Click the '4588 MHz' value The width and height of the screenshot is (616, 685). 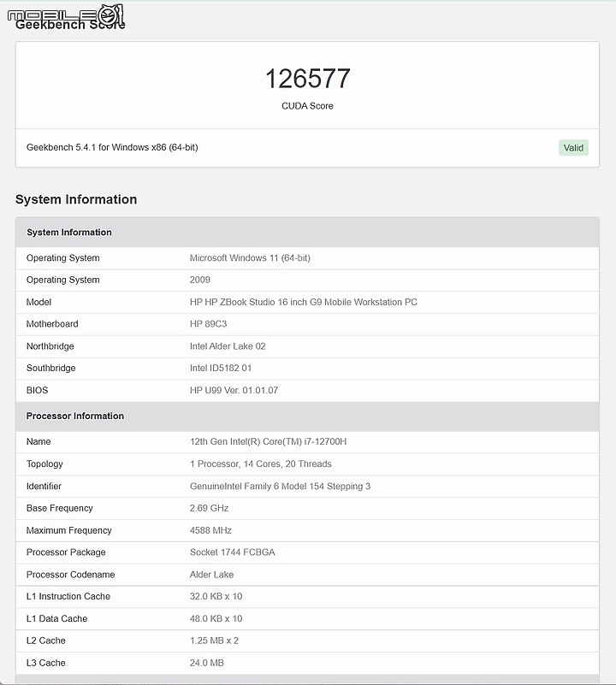coord(210,530)
